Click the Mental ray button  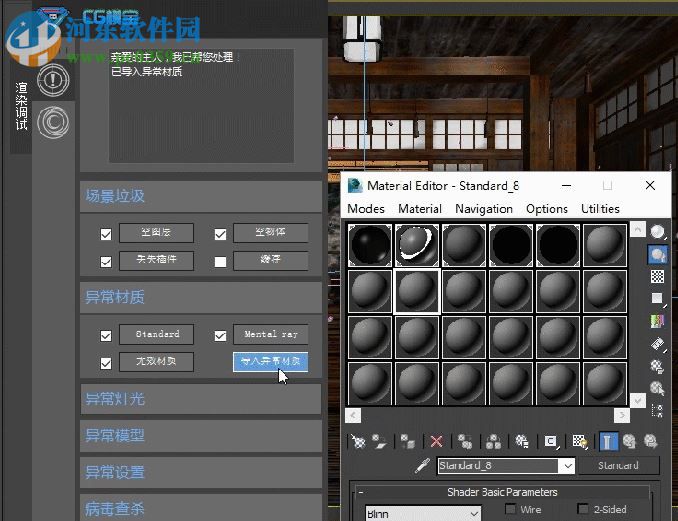271,334
